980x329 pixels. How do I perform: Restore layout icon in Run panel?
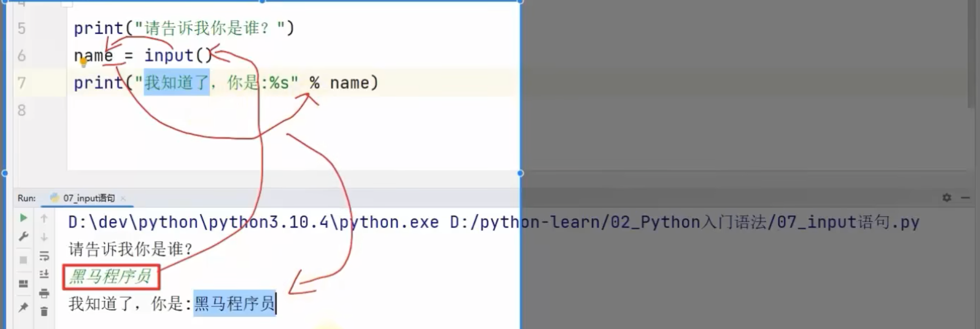[23, 283]
